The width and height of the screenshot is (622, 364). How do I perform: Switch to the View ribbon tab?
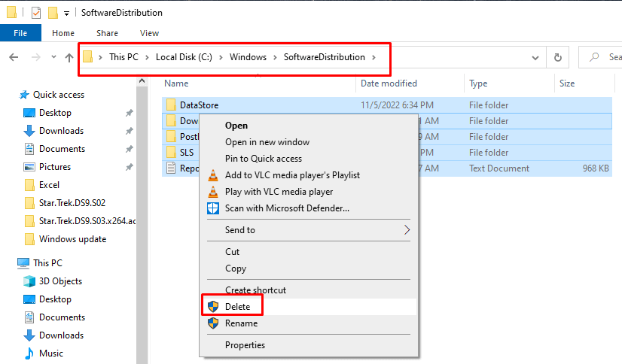pyautogui.click(x=149, y=33)
